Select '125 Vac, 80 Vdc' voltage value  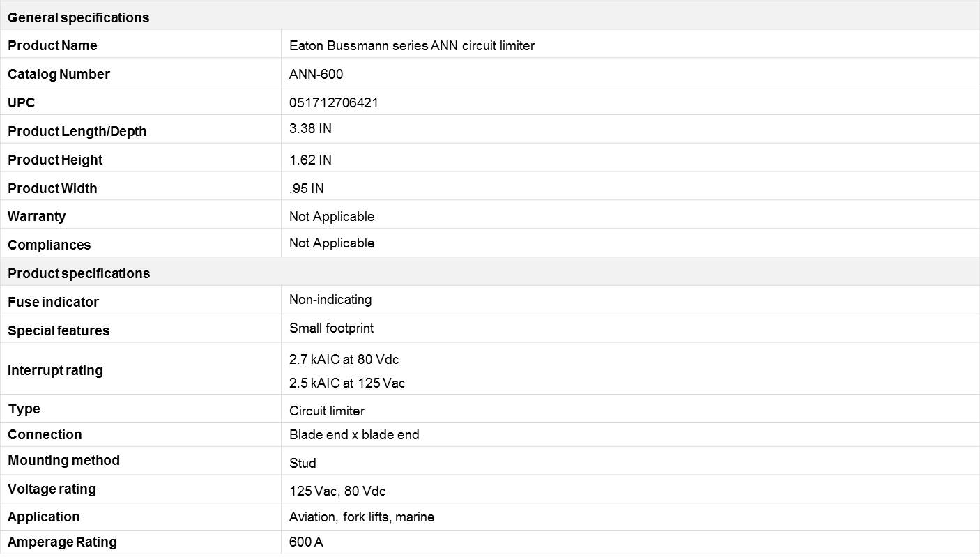(x=337, y=491)
